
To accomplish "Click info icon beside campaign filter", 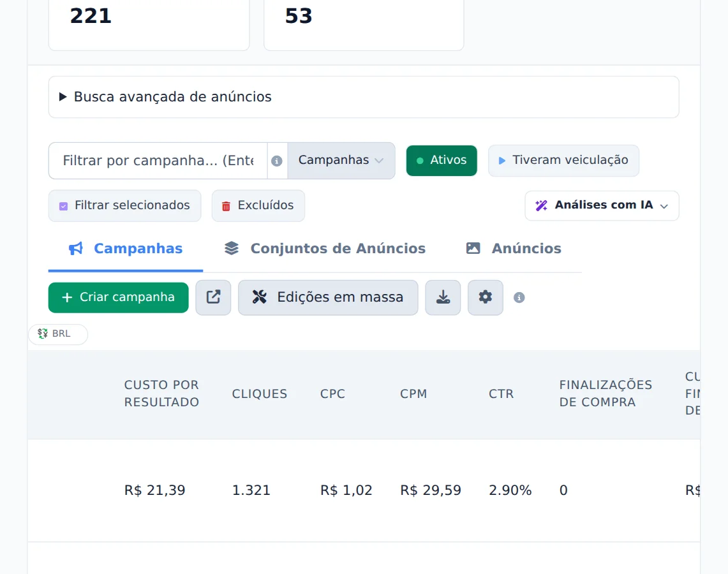I will [277, 161].
